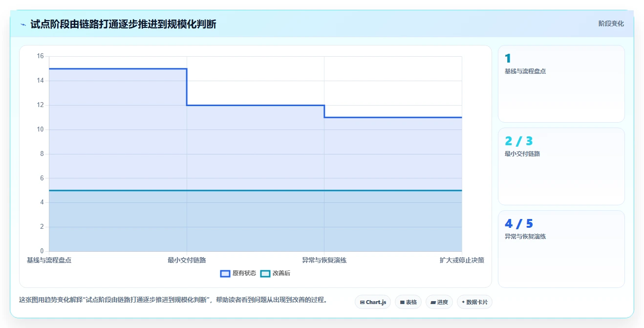This screenshot has width=644, height=328.
Task: Click the 表格 tag pill
Action: 408,302
